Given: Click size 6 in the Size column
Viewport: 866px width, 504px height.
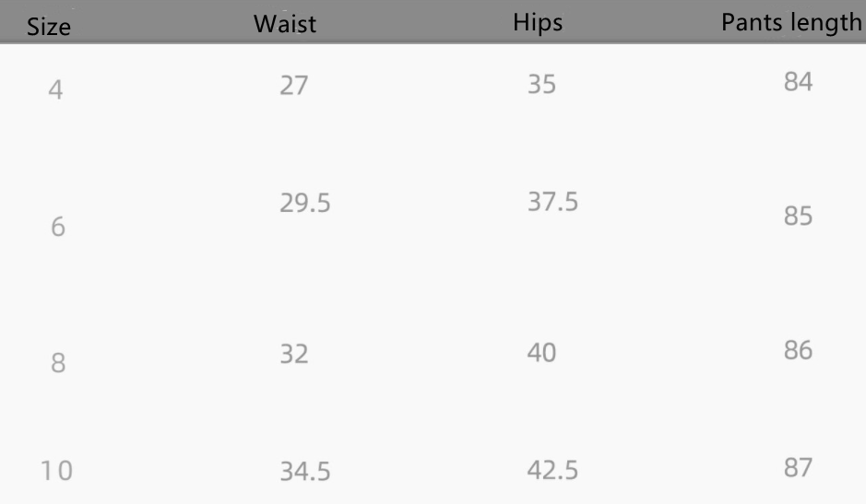Looking at the screenshot, I should click(x=57, y=227).
